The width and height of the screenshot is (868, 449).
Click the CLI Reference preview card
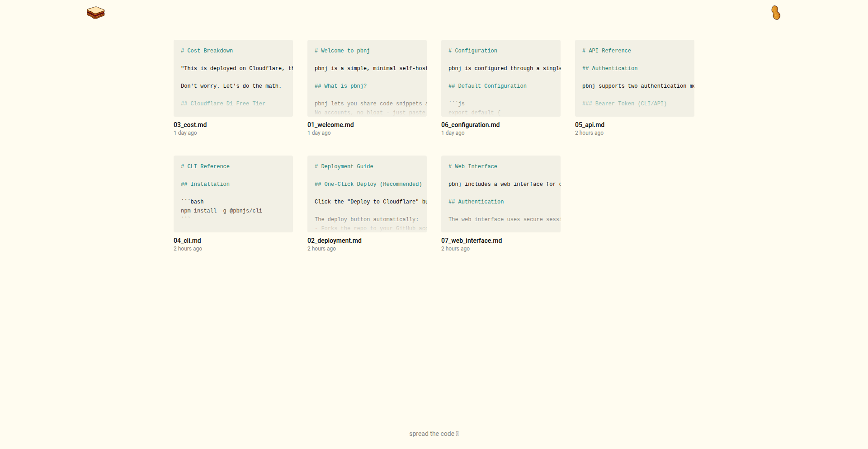[233, 194]
